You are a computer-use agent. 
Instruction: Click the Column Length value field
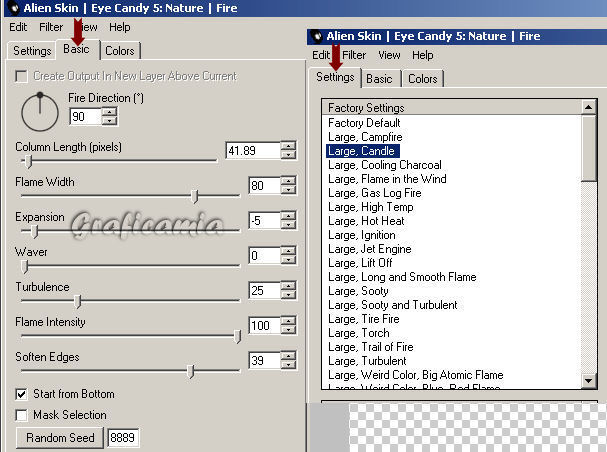tap(253, 151)
